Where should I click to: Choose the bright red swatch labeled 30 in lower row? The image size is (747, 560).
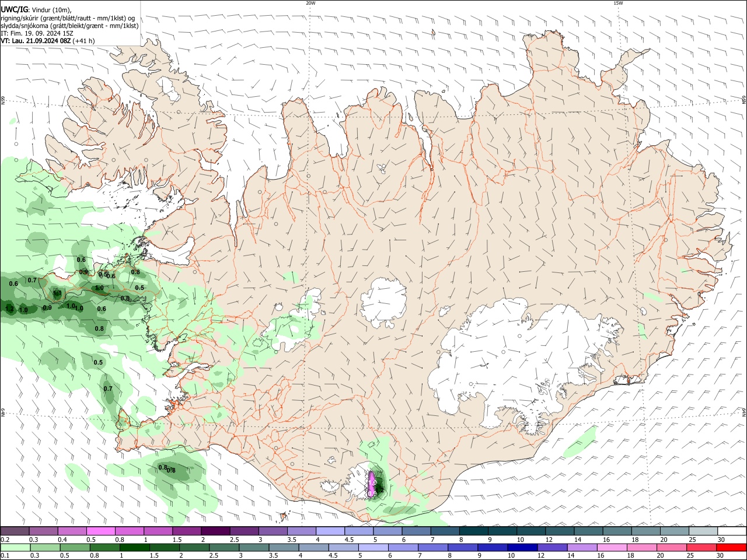click(x=732, y=547)
